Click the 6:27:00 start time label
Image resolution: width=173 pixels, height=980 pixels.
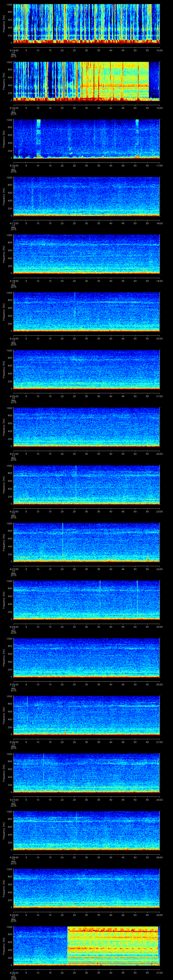[x=14, y=799]
